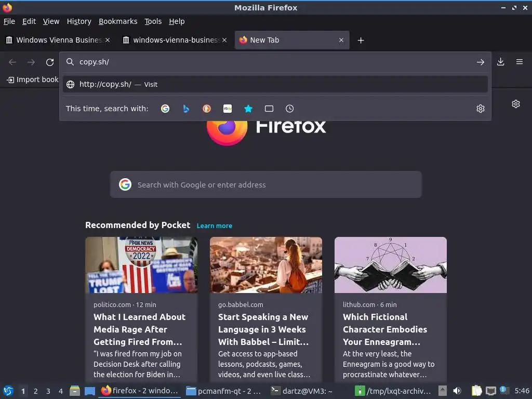The image size is (532, 399).
Task: Open the Tools menu
Action: (x=153, y=21)
